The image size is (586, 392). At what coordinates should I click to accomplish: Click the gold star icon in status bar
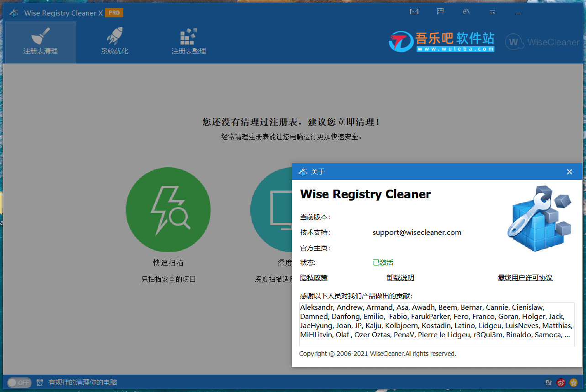(573, 382)
